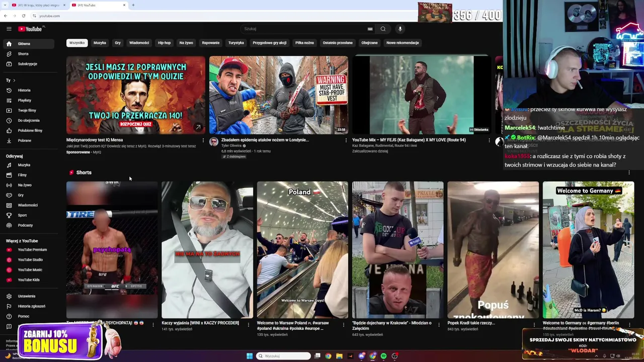The width and height of the screenshot is (644, 362).
Task: Open Pomoc help in sidebar
Action: click(x=28, y=316)
